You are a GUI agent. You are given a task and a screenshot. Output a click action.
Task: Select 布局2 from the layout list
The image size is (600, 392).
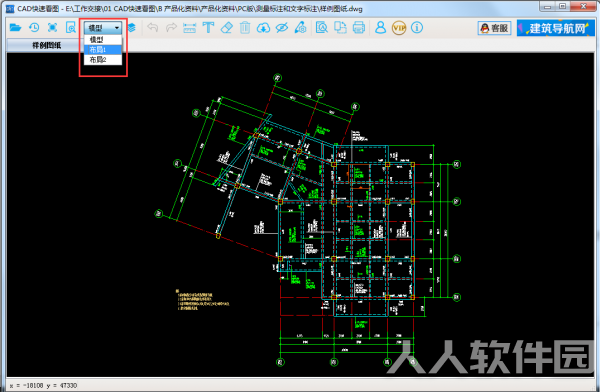(x=103, y=60)
